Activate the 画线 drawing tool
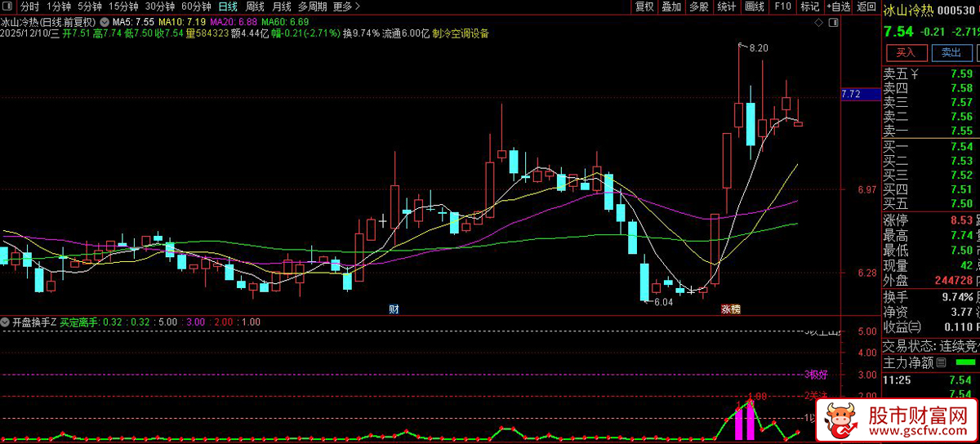Viewport: 980px width, 444px height. 755,7
